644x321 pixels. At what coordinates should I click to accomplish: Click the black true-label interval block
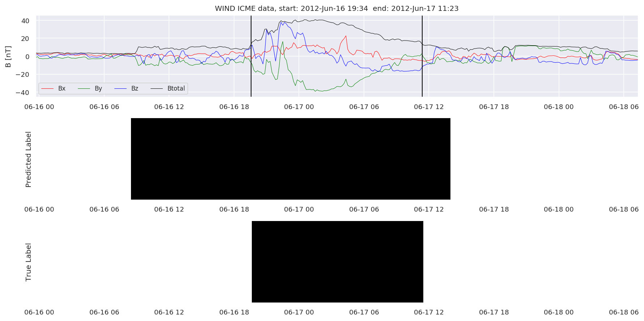point(338,262)
